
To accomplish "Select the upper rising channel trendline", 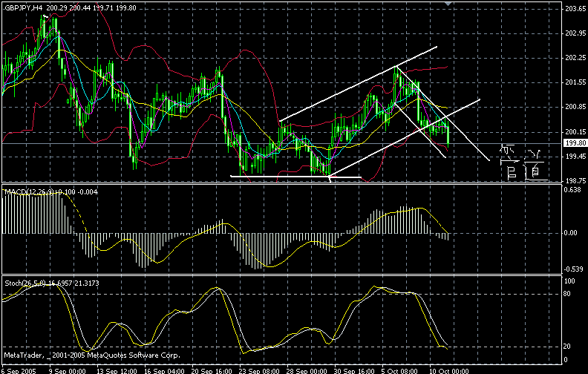I will coord(358,84).
